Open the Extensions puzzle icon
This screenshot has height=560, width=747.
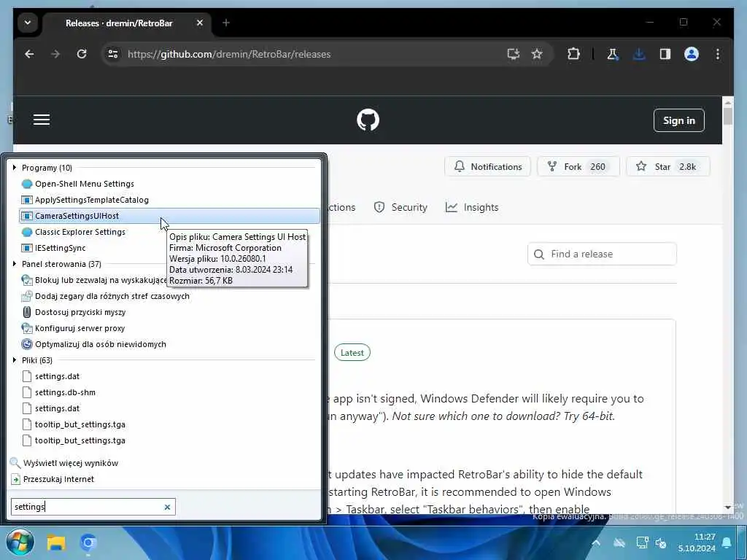click(573, 54)
